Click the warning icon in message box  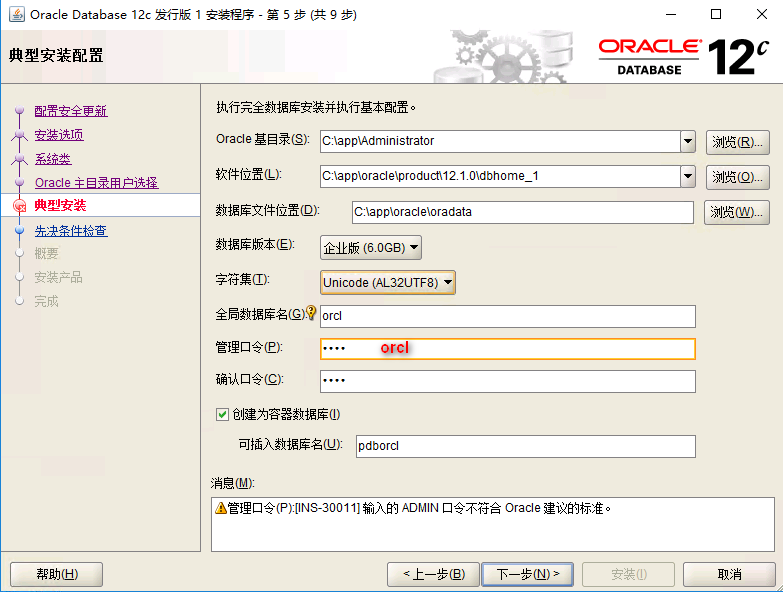[x=221, y=508]
